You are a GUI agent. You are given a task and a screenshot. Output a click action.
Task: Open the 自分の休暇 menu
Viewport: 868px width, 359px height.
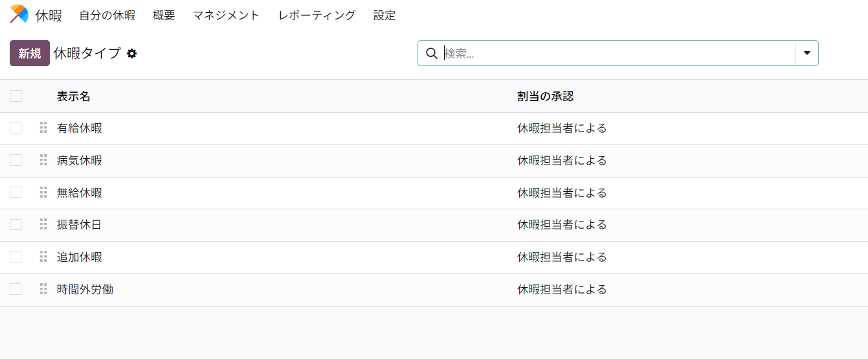(x=107, y=15)
